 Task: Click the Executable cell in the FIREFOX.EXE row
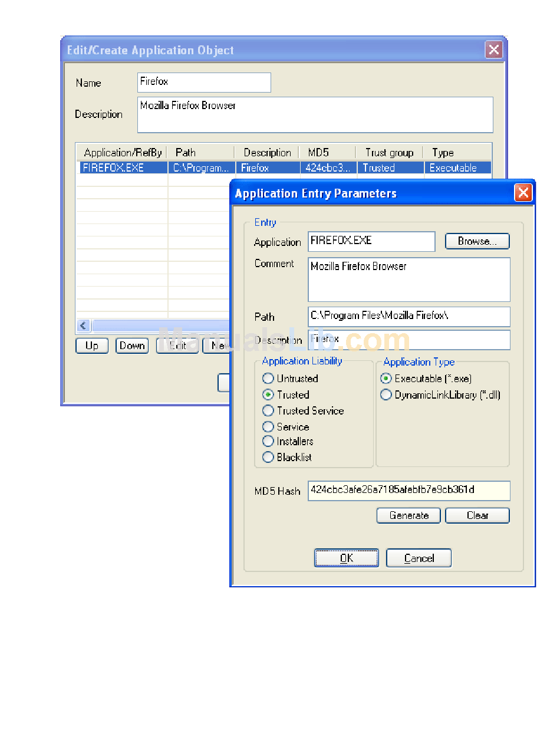(458, 168)
